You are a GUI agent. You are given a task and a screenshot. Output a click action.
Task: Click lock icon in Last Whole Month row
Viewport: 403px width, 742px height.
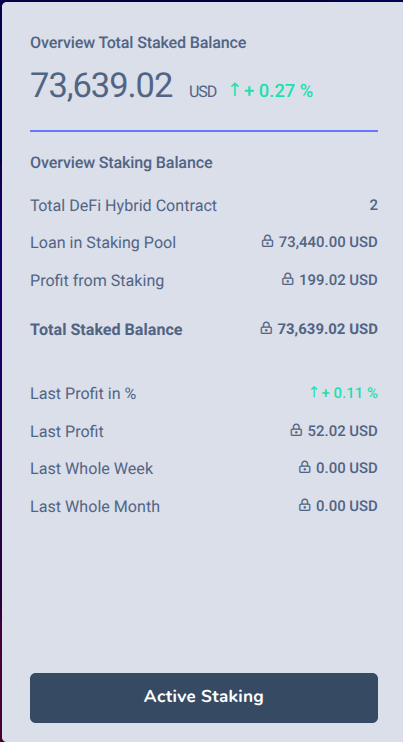pos(305,506)
